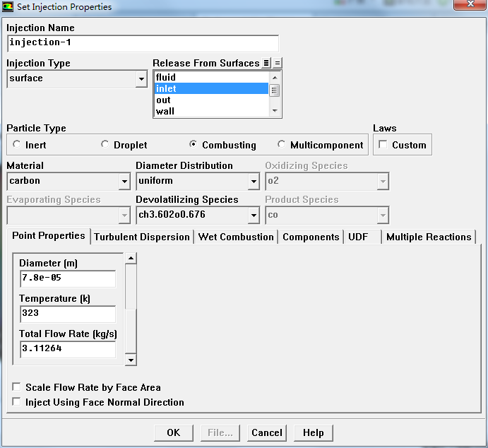Enable the Custom laws checkbox
Screen dimensions: 488x448
pos(383,145)
